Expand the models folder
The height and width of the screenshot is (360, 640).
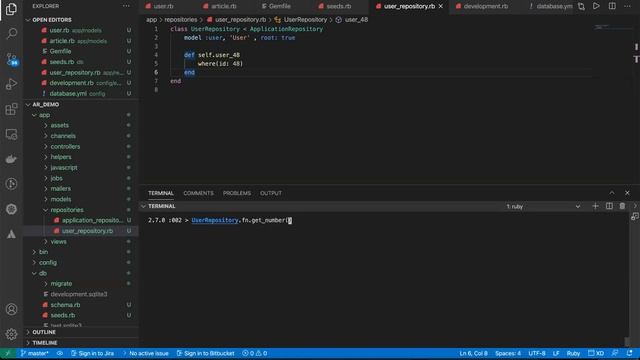click(x=61, y=199)
